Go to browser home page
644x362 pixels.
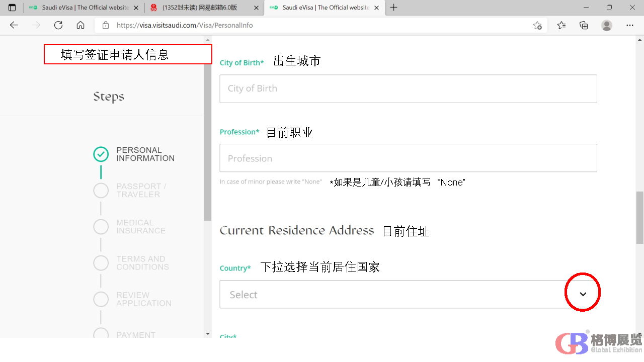coord(80,25)
